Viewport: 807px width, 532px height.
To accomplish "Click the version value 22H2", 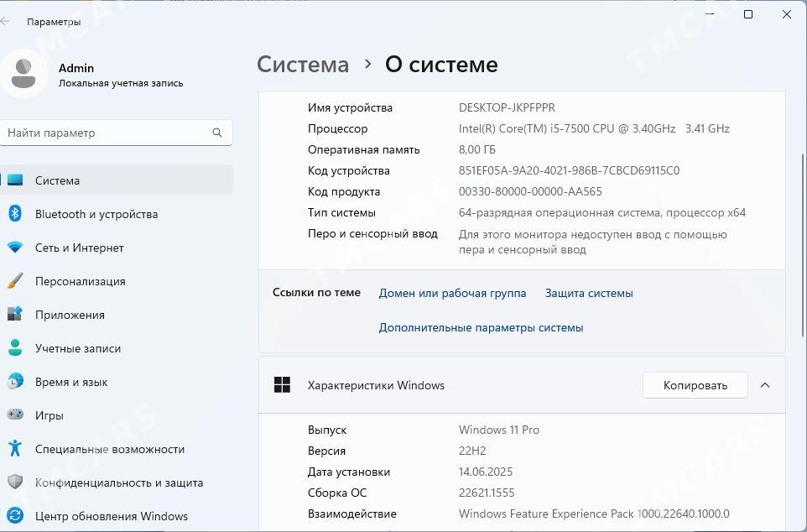I will (x=472, y=451).
